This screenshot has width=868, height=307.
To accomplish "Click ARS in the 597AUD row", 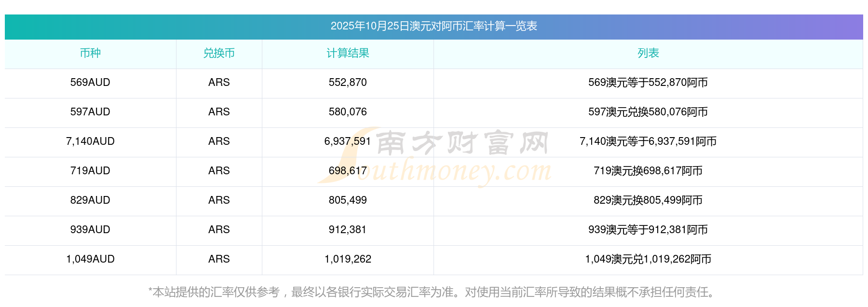I will click(x=219, y=112).
